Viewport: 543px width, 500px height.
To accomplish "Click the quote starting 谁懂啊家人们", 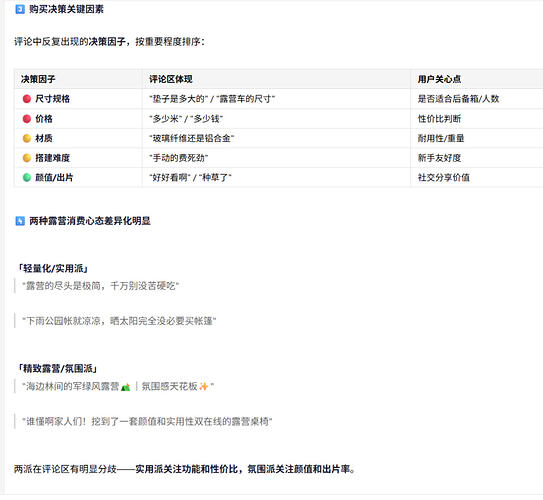I will click(x=147, y=421).
